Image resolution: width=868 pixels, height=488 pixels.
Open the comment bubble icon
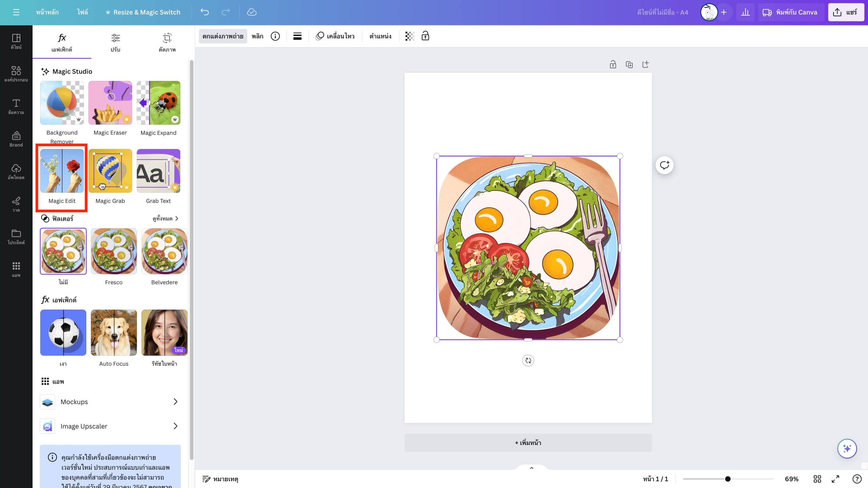pos(664,165)
